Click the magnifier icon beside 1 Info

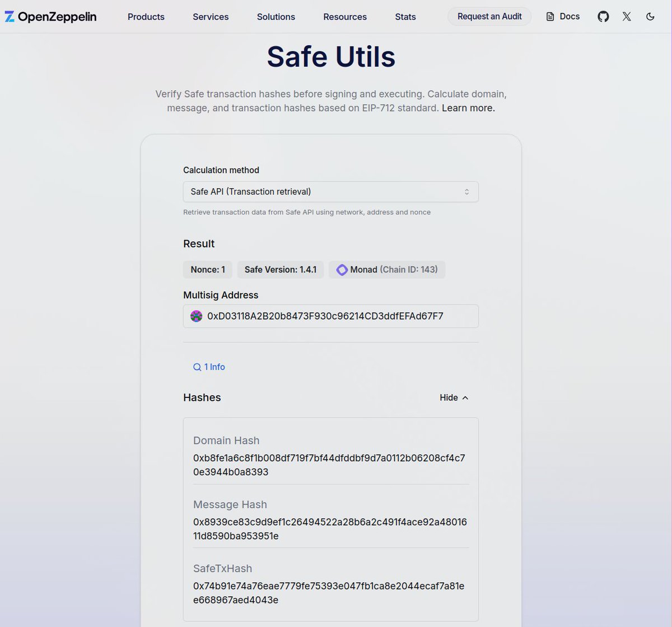click(197, 367)
